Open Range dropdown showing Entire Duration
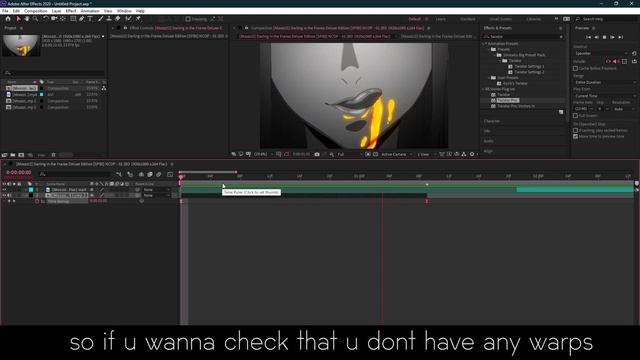This screenshot has height=360, width=640. [x=604, y=82]
